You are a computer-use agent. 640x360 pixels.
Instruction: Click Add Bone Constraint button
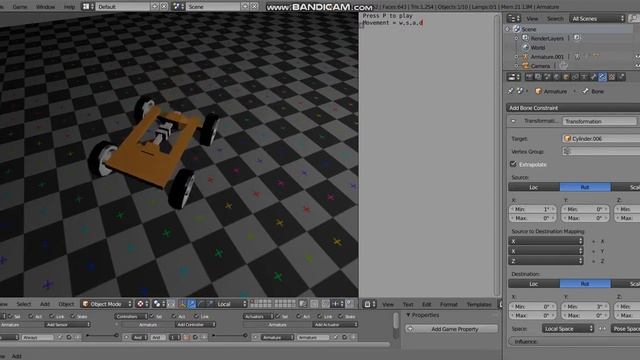pyautogui.click(x=573, y=108)
